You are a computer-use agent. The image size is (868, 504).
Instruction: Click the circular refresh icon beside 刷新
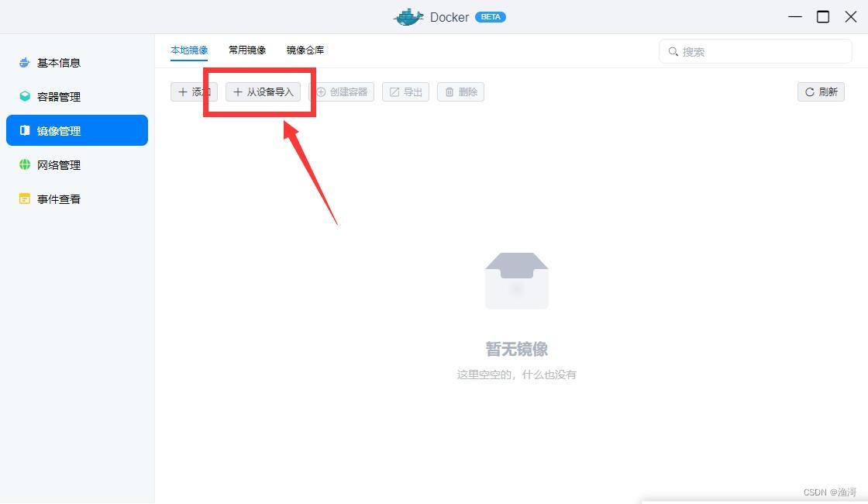pos(809,91)
